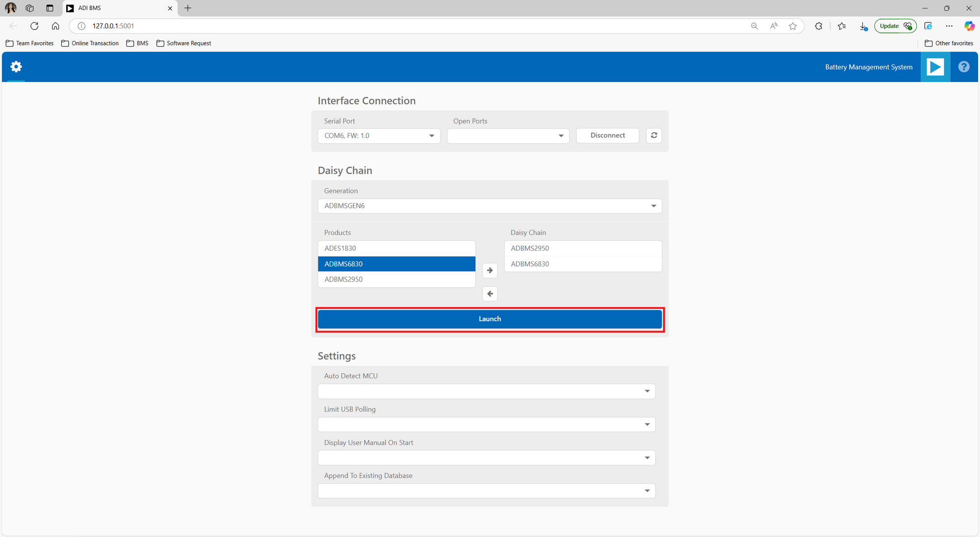Screen dimensions: 980x537
Task: Open the browser extensions menu
Action: tap(819, 26)
